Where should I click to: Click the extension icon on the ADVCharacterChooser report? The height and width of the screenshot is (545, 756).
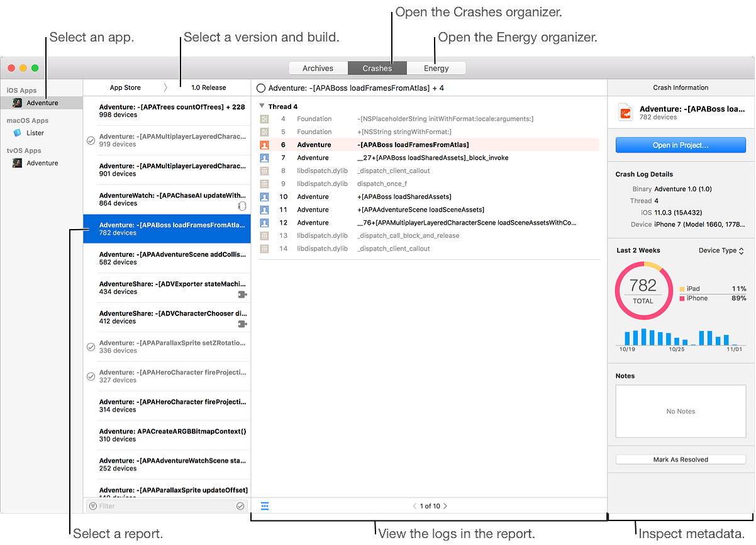coord(242,323)
